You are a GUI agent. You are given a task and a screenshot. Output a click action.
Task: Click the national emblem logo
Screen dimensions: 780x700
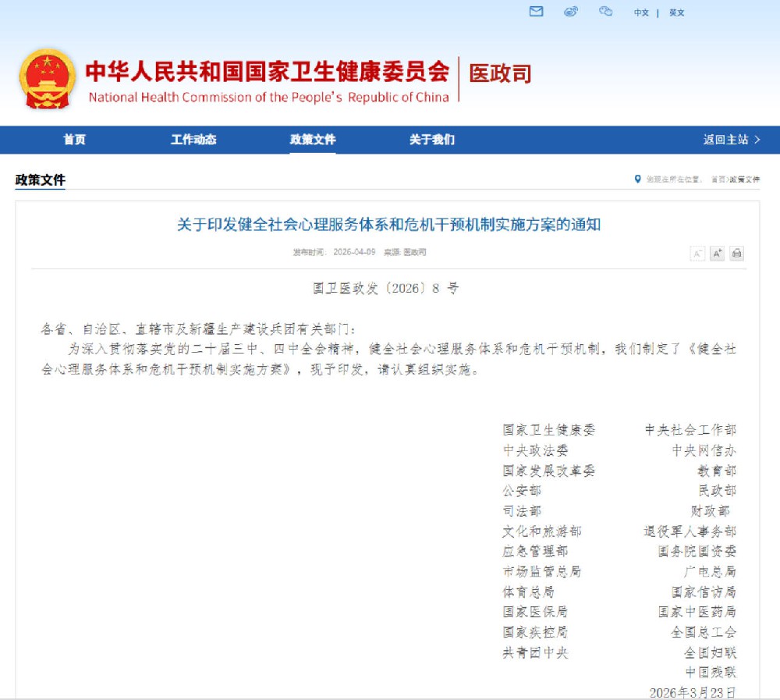click(x=46, y=78)
